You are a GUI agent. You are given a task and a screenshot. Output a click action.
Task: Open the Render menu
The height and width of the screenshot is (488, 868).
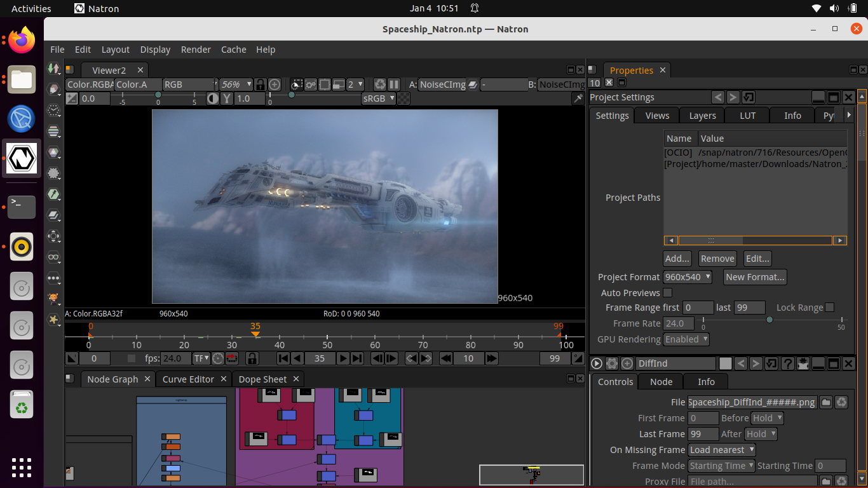click(x=196, y=50)
